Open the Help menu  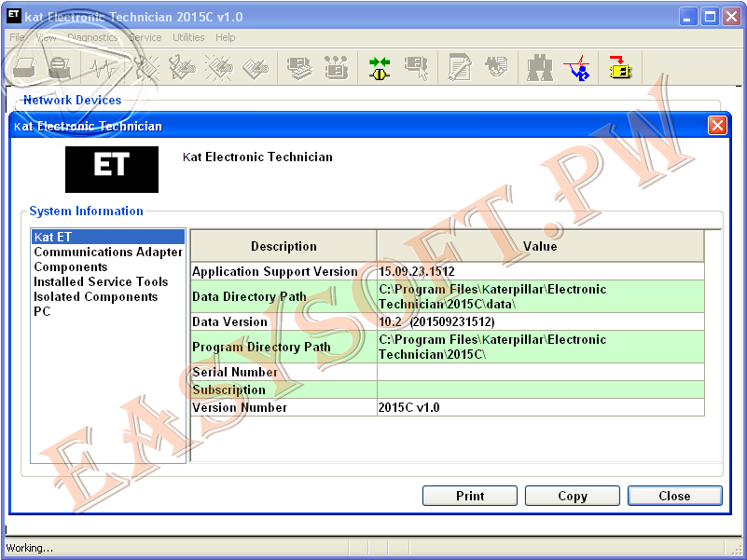tap(226, 37)
